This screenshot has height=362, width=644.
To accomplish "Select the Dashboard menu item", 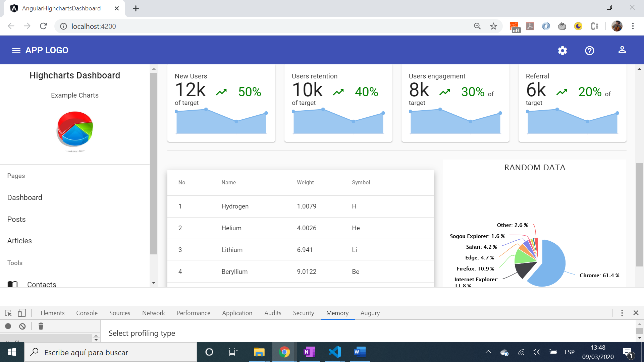I will coord(24,197).
